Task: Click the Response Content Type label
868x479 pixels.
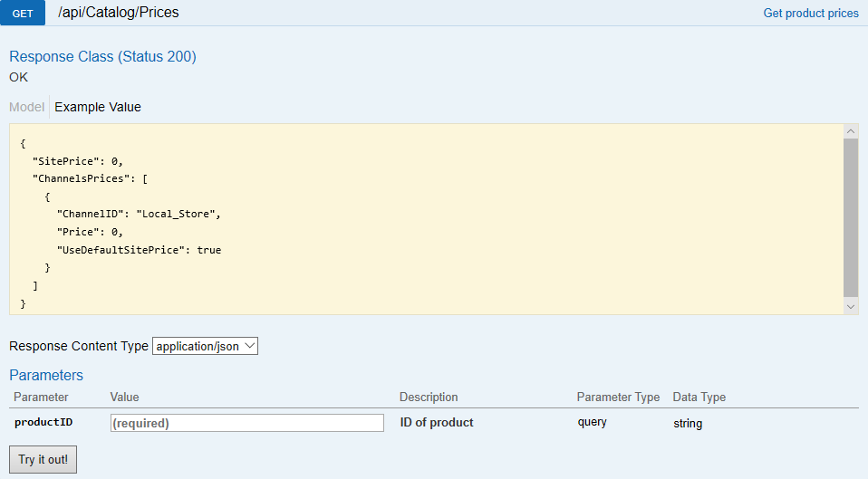Action: [x=79, y=346]
